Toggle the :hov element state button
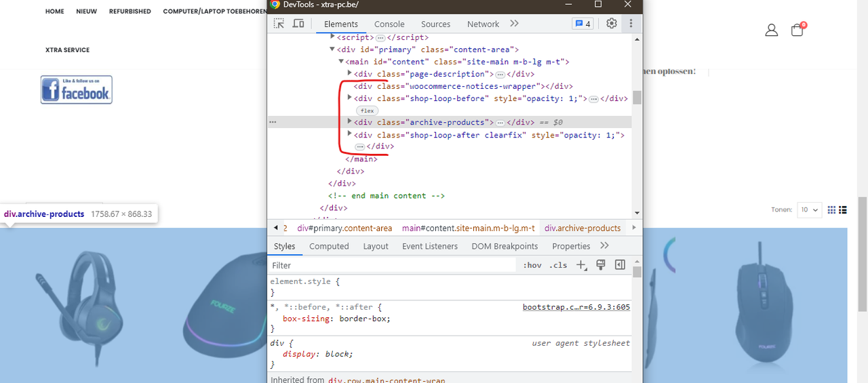The image size is (868, 383). (x=532, y=265)
